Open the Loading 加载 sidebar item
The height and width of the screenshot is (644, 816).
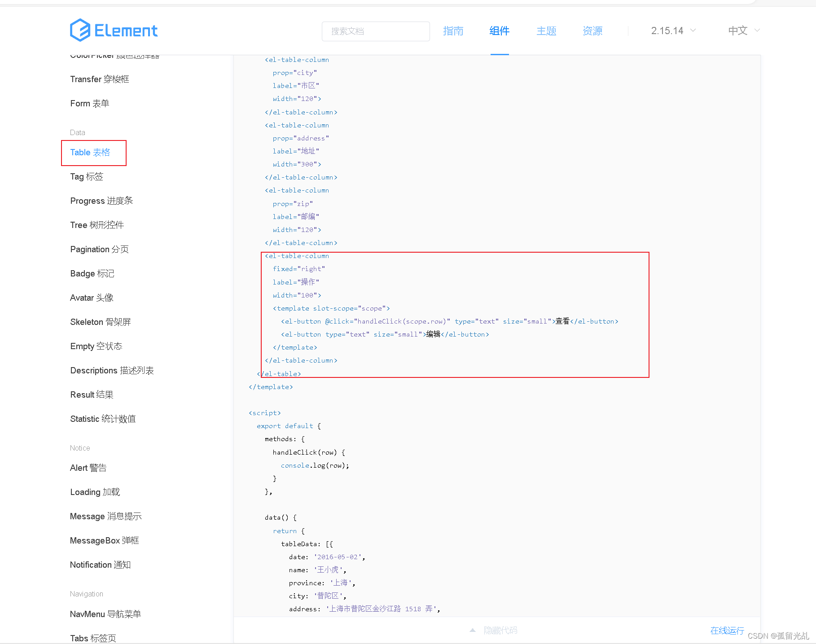pos(95,492)
